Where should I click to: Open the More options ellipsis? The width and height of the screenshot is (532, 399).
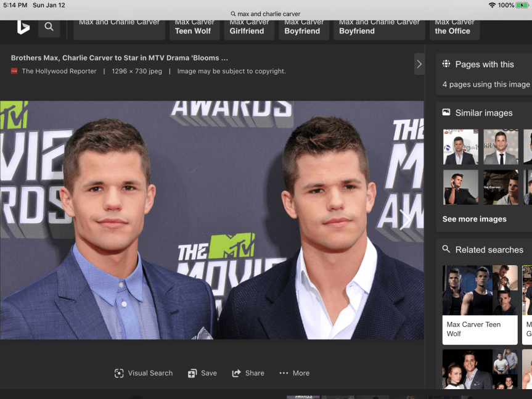[x=284, y=373]
